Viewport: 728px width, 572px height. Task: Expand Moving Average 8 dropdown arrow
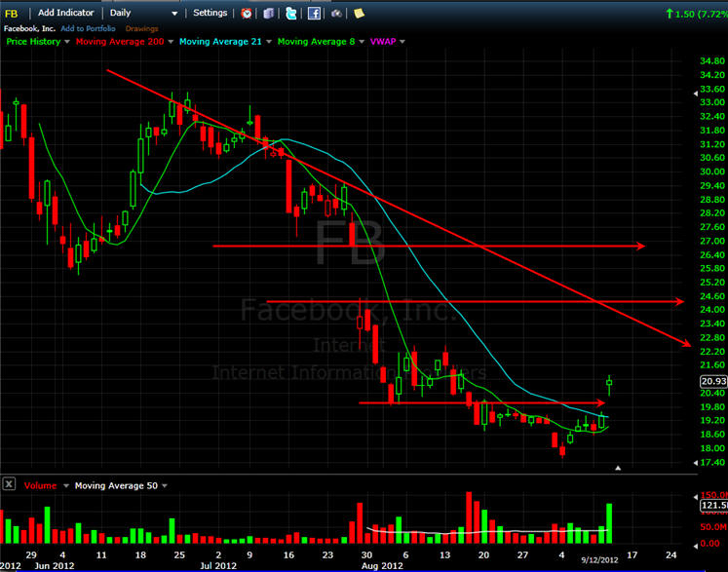[362, 42]
